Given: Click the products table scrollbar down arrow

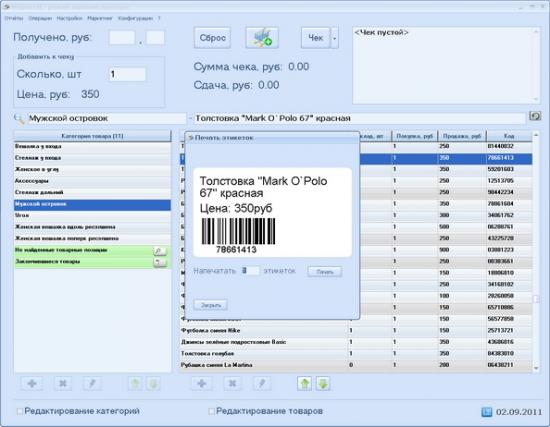Looking at the screenshot, I should point(536,368).
